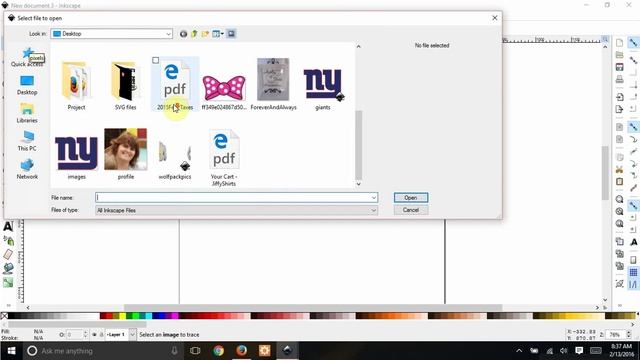Select the Connector tool at toolbox bottom
Screen dimensions: 640x360
8,282
